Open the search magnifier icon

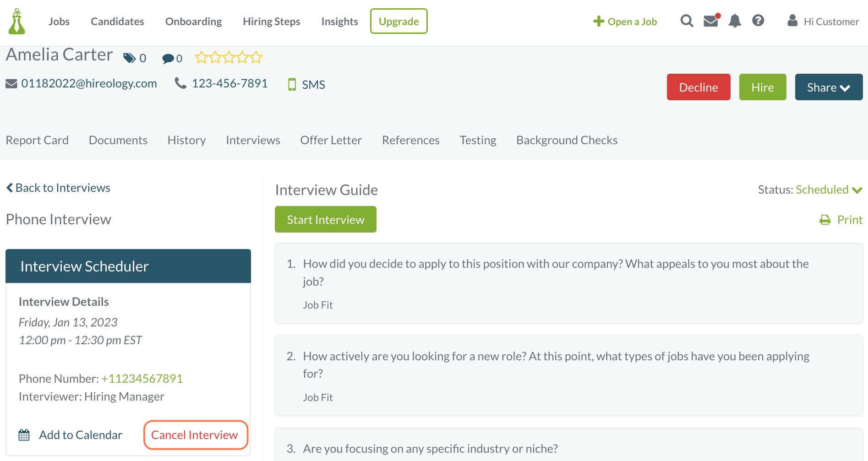pyautogui.click(x=687, y=21)
